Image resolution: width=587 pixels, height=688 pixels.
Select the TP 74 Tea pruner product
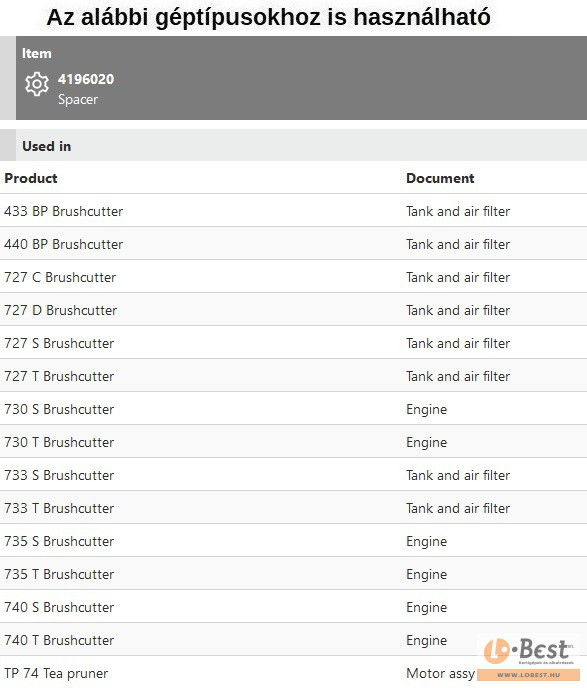tap(56, 674)
